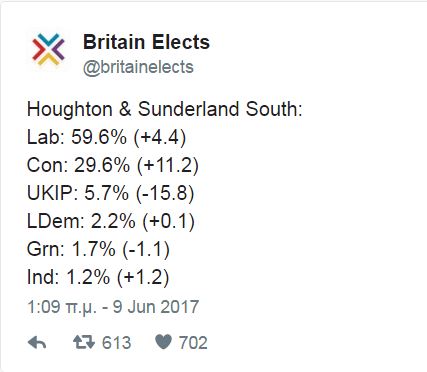
Task: Open the Britain Elects profile name
Action: pyautogui.click(x=146, y=42)
